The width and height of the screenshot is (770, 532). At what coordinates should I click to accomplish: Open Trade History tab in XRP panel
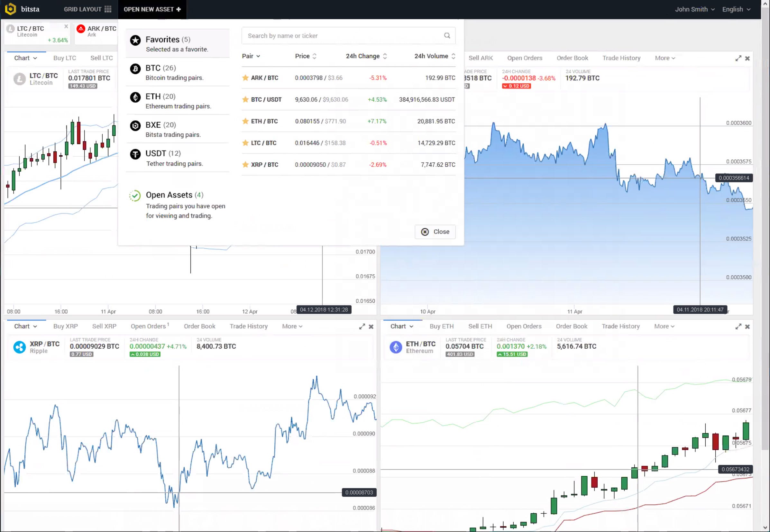pos(249,326)
